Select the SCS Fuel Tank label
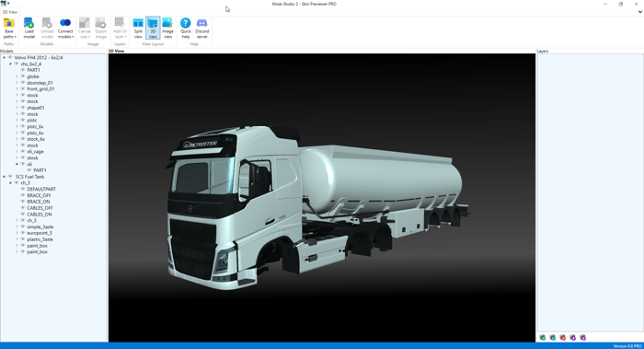Screen dimensions: 644x349 click(29, 177)
